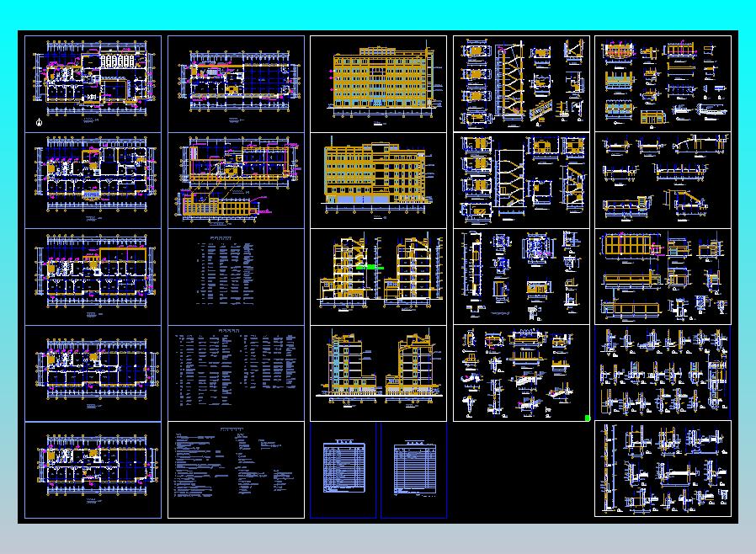Screen dimensions: 756x554
Task: Open the building sections sheet with the cyan stair tower
Action: [x=379, y=373]
